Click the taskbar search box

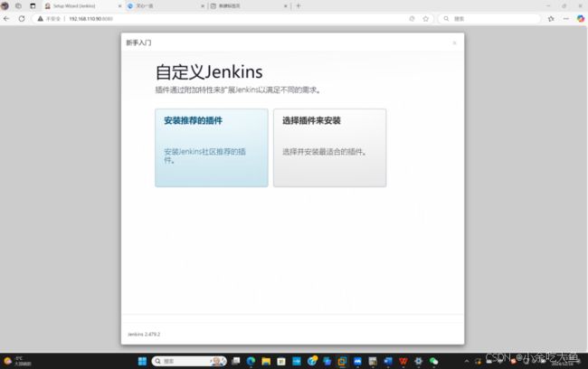click(x=189, y=361)
